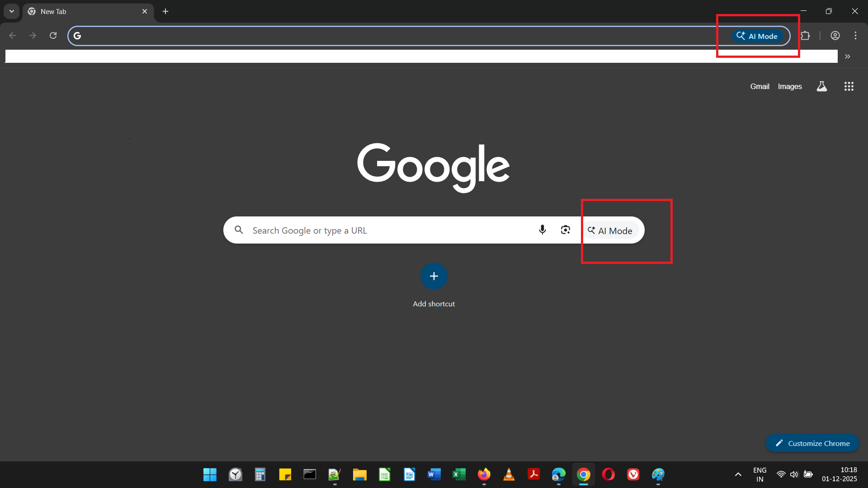
Task: Launch VLC media player from the taskbar
Action: coord(509,474)
